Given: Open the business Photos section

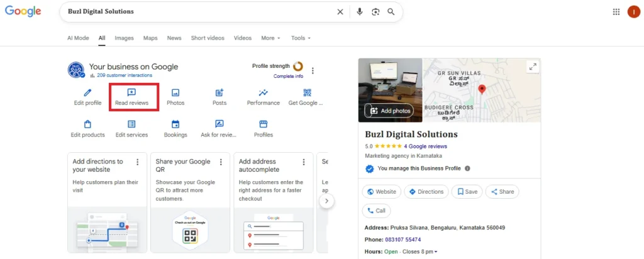Looking at the screenshot, I should coord(175,97).
